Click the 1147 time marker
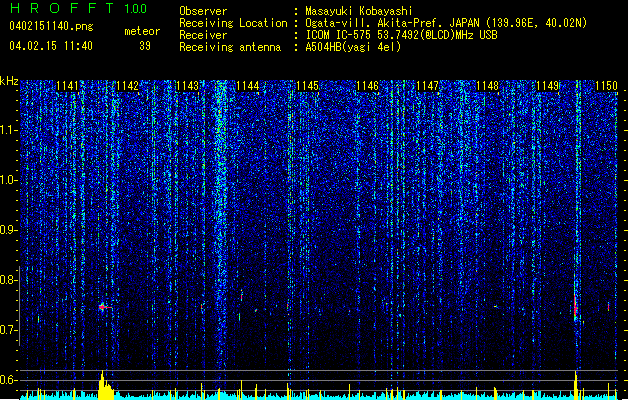Screen dimensions: 629x400 click(x=428, y=86)
